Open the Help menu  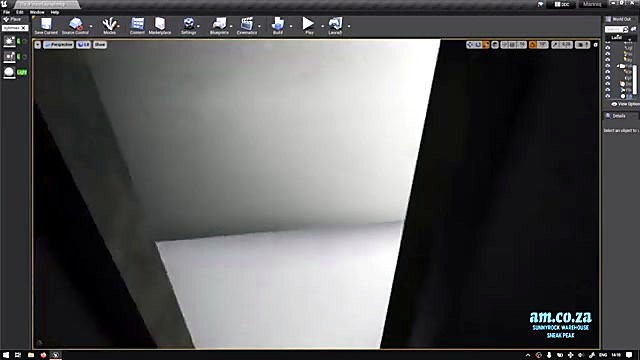55,12
